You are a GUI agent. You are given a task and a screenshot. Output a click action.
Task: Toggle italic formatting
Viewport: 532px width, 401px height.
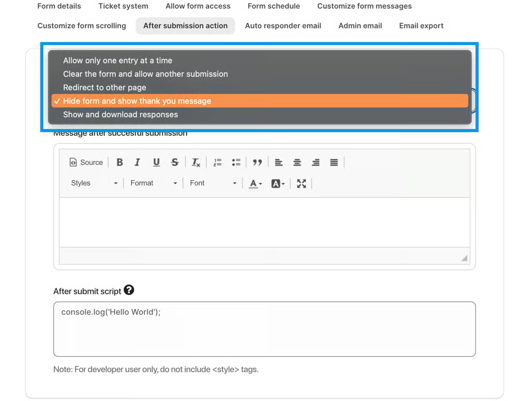point(137,162)
